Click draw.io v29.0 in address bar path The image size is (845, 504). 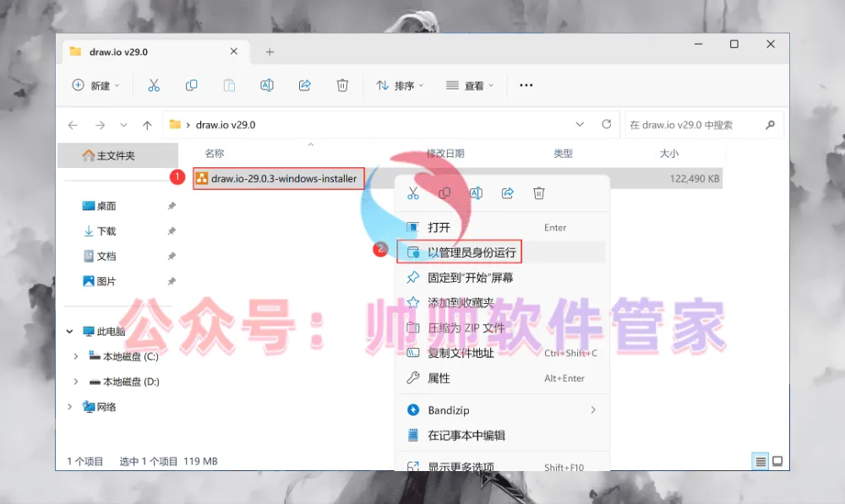(x=226, y=125)
